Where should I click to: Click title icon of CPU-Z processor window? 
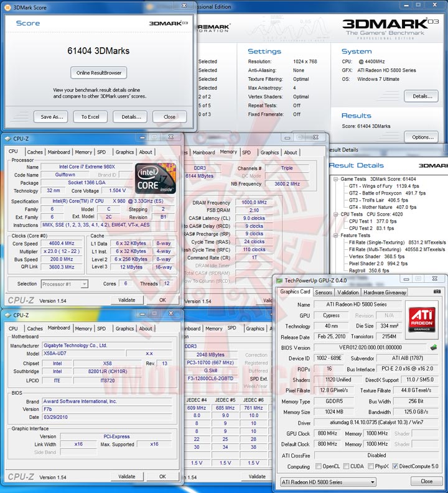7,139
